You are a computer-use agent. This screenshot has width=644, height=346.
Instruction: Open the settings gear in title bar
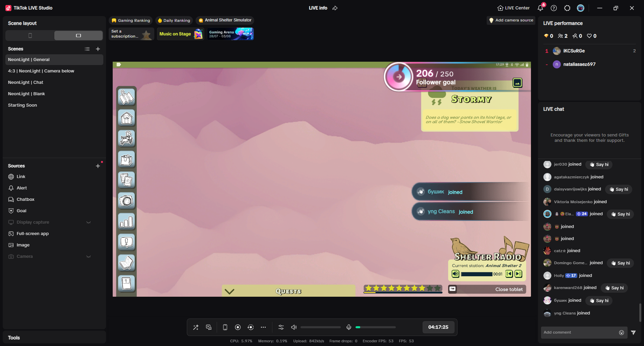[x=567, y=8]
